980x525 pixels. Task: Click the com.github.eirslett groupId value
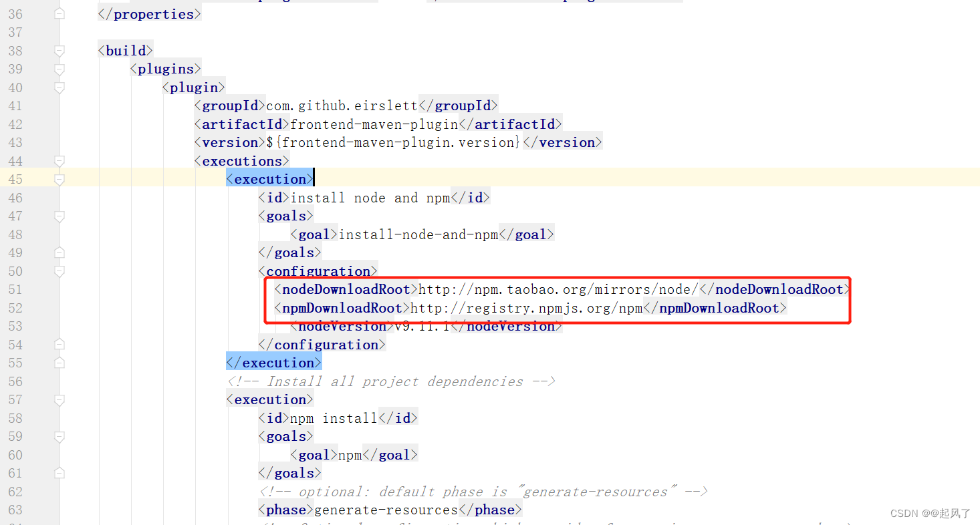[342, 106]
